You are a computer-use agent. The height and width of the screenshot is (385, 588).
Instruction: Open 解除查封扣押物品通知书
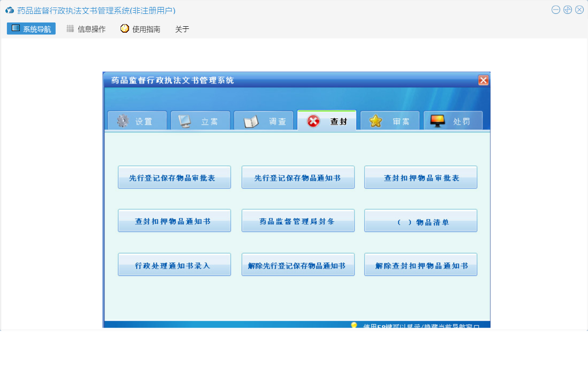coord(421,265)
